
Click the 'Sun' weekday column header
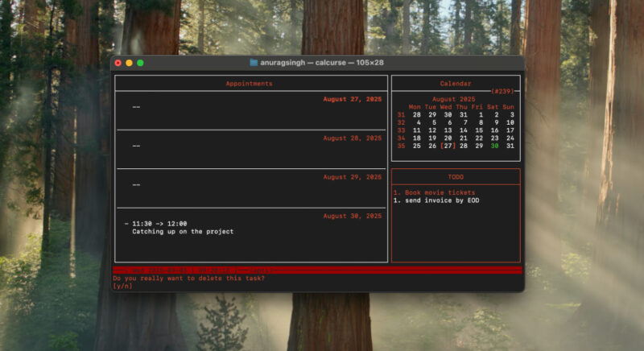pos(508,107)
